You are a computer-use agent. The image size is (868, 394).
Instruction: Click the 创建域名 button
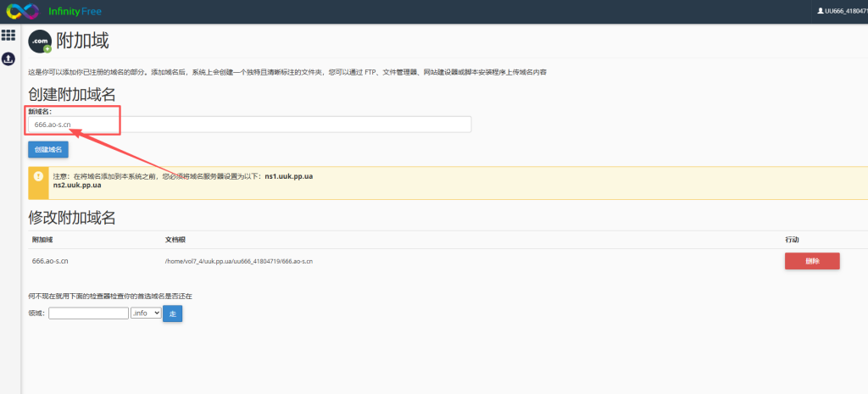pyautogui.click(x=48, y=149)
